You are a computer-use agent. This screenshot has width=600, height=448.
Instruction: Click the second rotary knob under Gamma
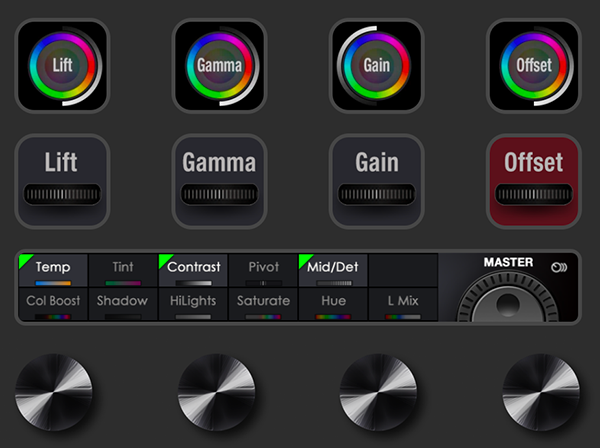217,393
